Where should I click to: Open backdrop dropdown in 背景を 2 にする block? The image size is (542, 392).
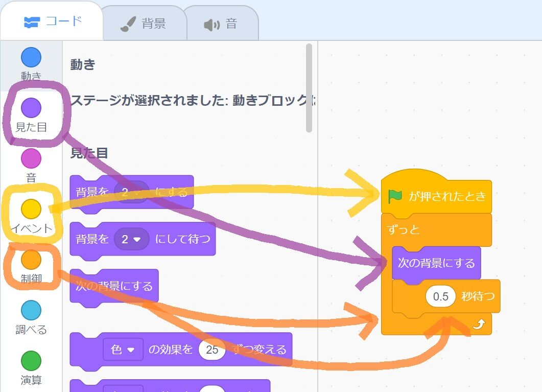(x=131, y=192)
